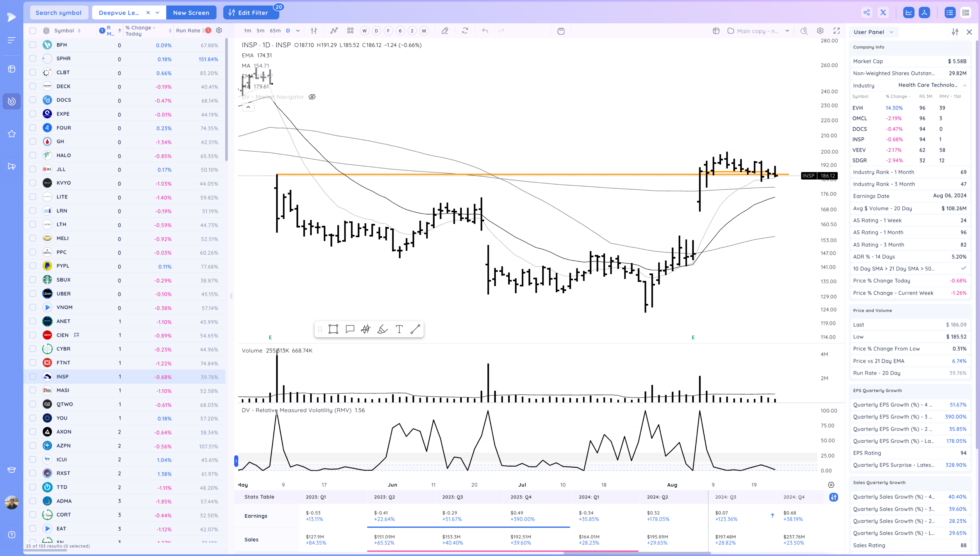980x556 pixels.
Task: Click the refresh chart icon
Action: pyautogui.click(x=465, y=31)
